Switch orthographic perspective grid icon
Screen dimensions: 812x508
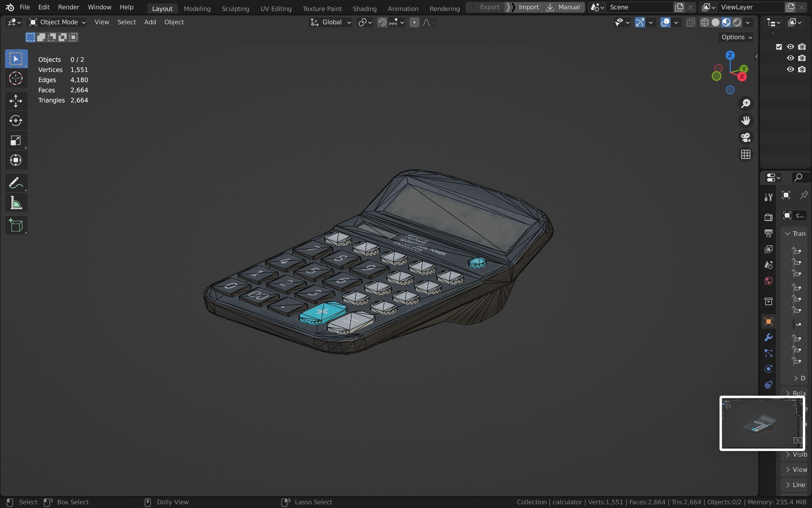[745, 155]
